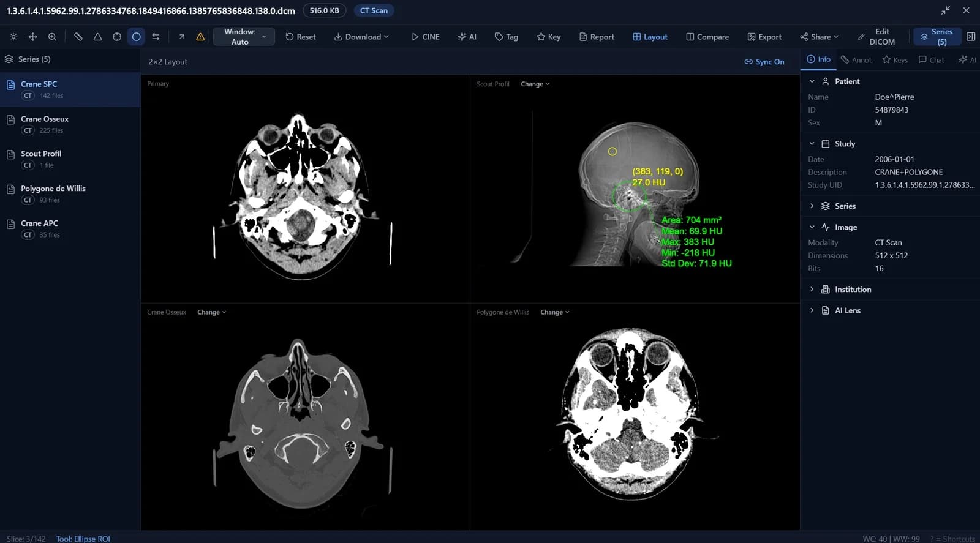980x543 pixels.
Task: Click the yellow warning triangle icon
Action: pyautogui.click(x=200, y=37)
